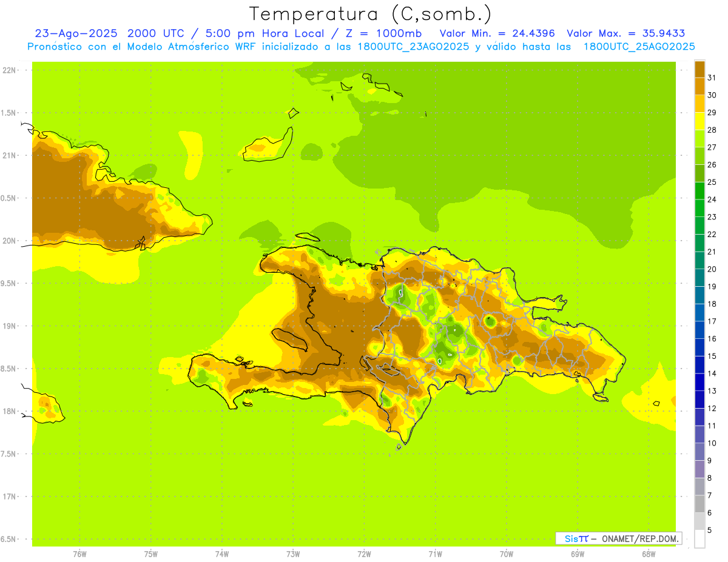The height and width of the screenshot is (562, 728).
Task: Click the legend value '15'
Action: [712, 356]
